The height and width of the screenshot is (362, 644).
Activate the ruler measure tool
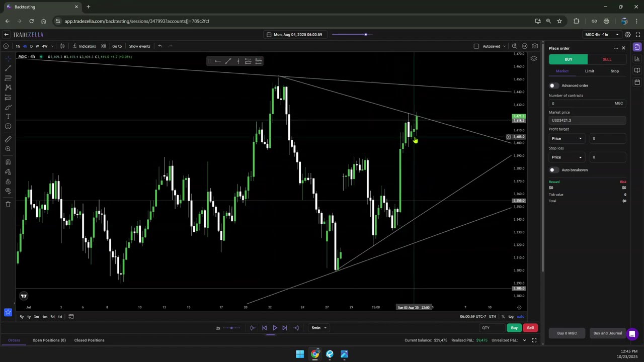pyautogui.click(x=8, y=139)
